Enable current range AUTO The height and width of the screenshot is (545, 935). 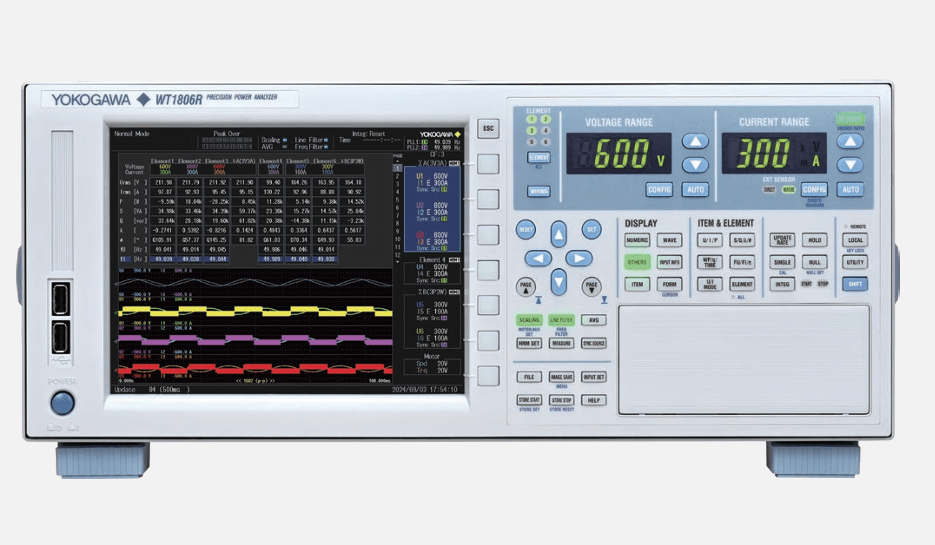(850, 190)
